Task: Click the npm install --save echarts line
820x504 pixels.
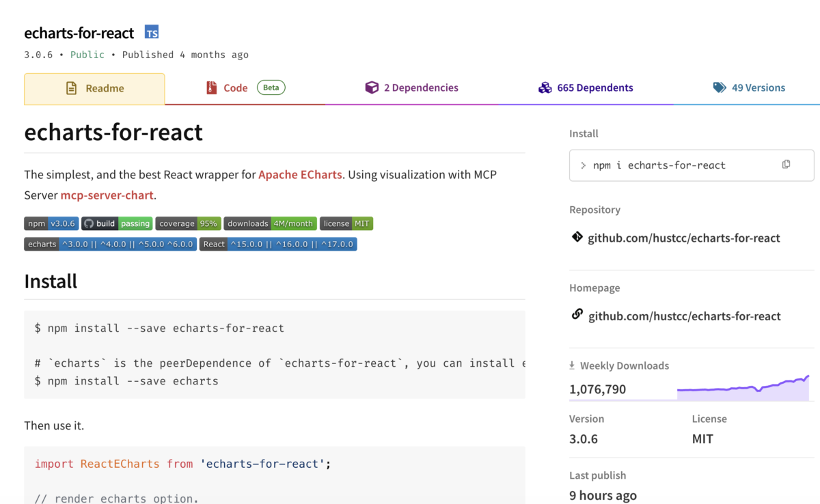Action: click(126, 381)
